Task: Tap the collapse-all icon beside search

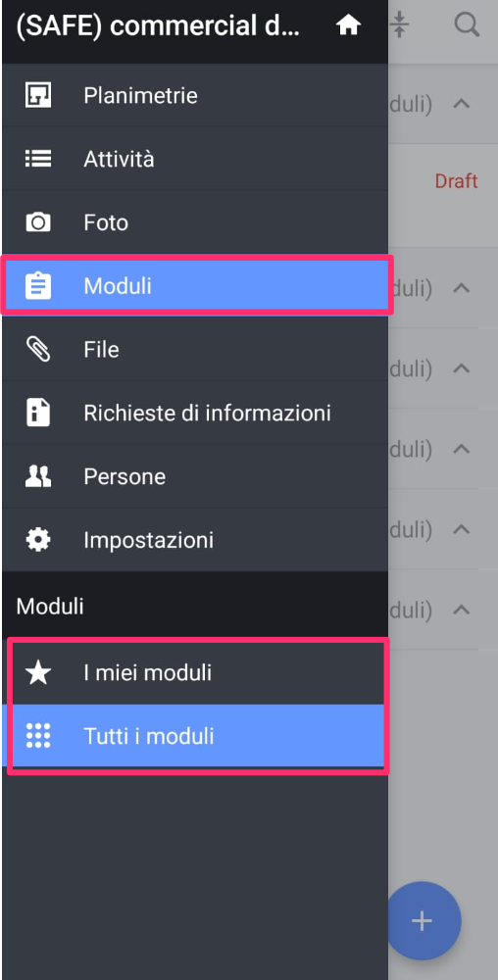Action: (x=399, y=25)
